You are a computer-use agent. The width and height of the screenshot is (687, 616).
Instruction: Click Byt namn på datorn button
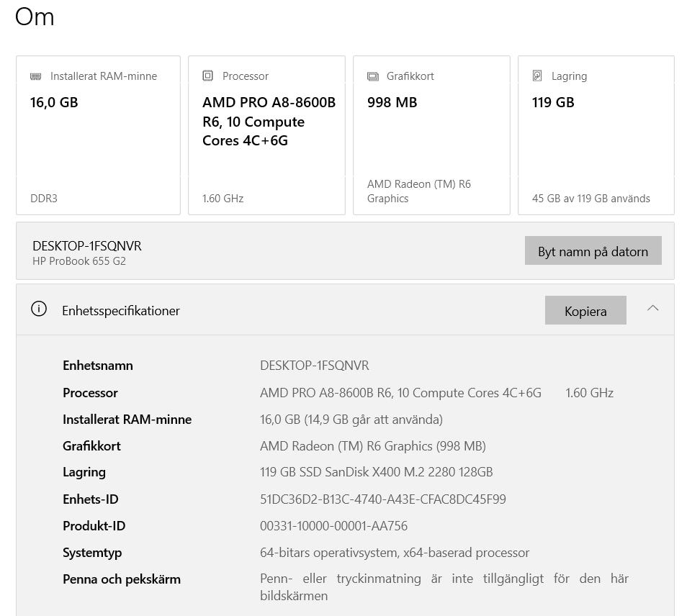pyautogui.click(x=593, y=251)
